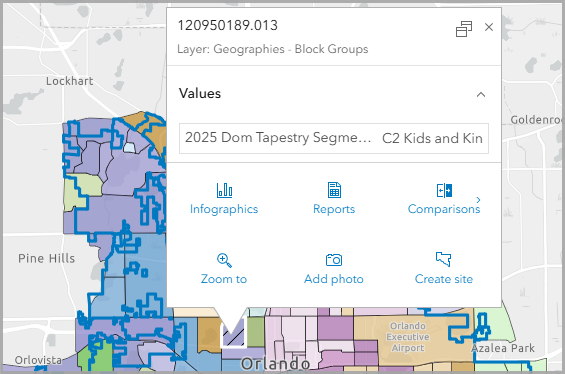Select the Orlovista map label

[38, 360]
